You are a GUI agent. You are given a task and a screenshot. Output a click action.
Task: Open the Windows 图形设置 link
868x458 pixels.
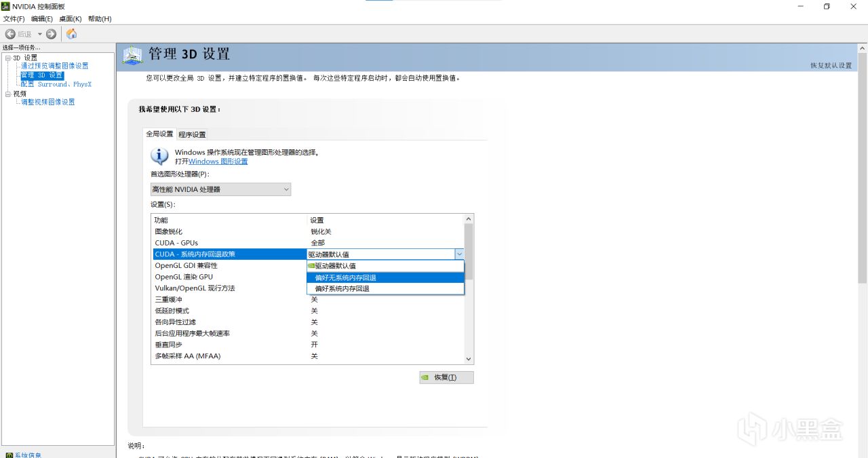[x=218, y=161]
